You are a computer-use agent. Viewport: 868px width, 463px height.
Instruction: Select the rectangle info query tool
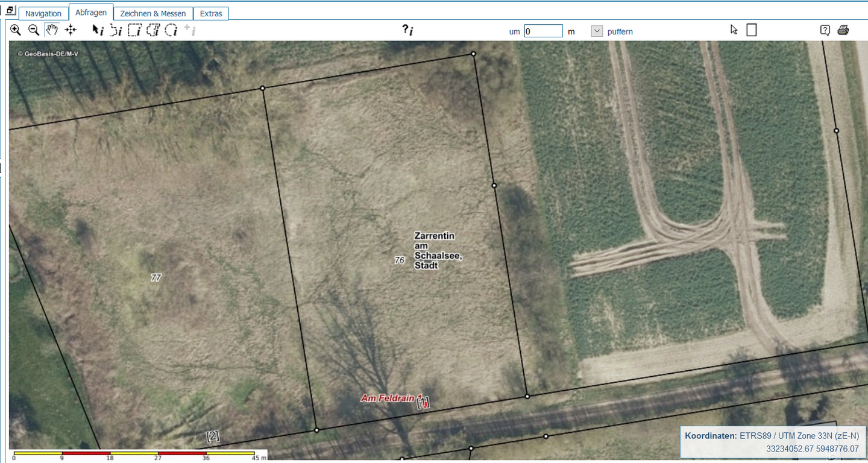(x=134, y=30)
